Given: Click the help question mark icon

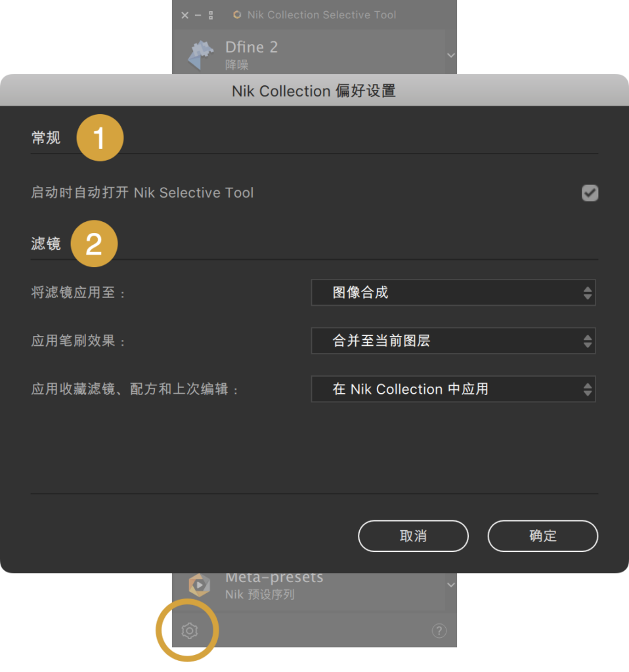Looking at the screenshot, I should tap(439, 631).
